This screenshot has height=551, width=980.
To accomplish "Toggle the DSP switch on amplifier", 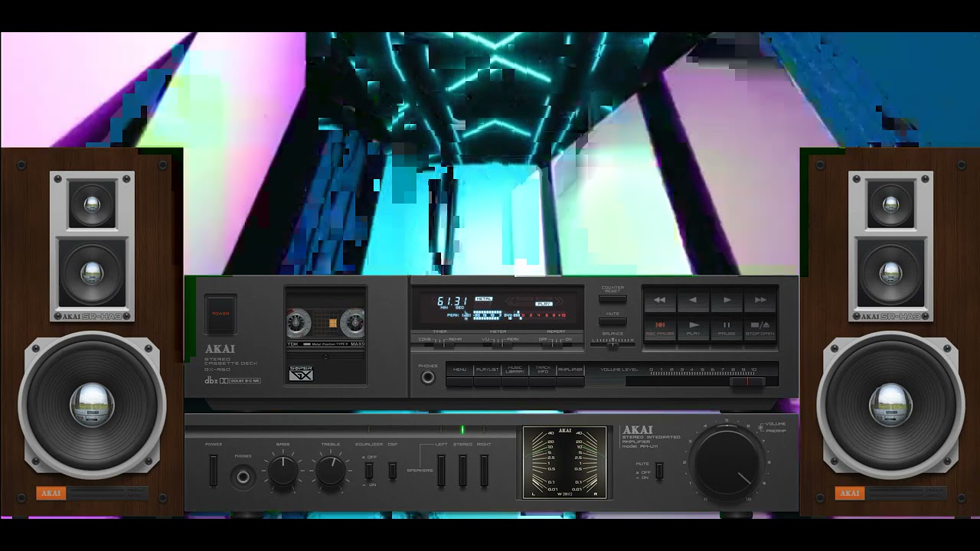I will pos(392,470).
